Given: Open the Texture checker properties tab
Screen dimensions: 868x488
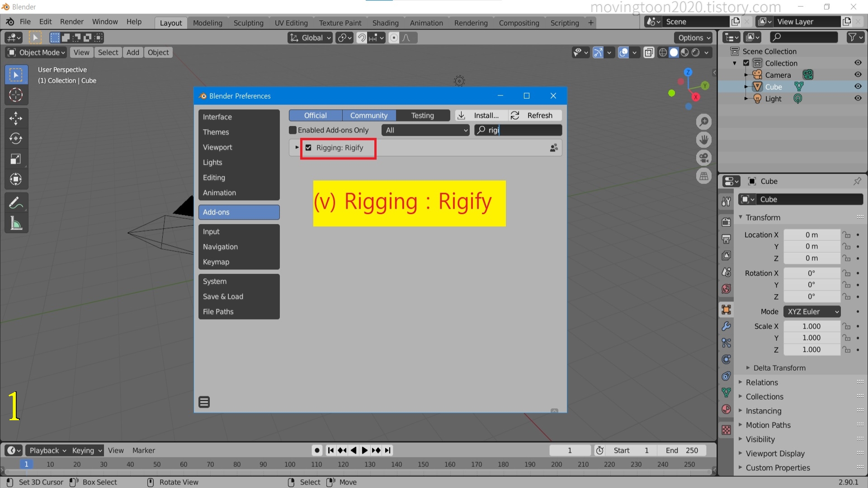Looking at the screenshot, I should coord(726,430).
